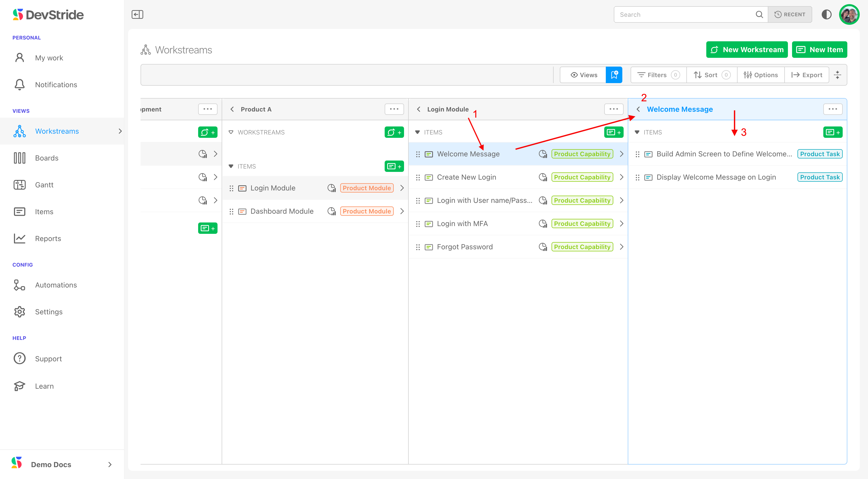
Task: Collapse ITEMS section in Login Module column
Action: coord(417,132)
